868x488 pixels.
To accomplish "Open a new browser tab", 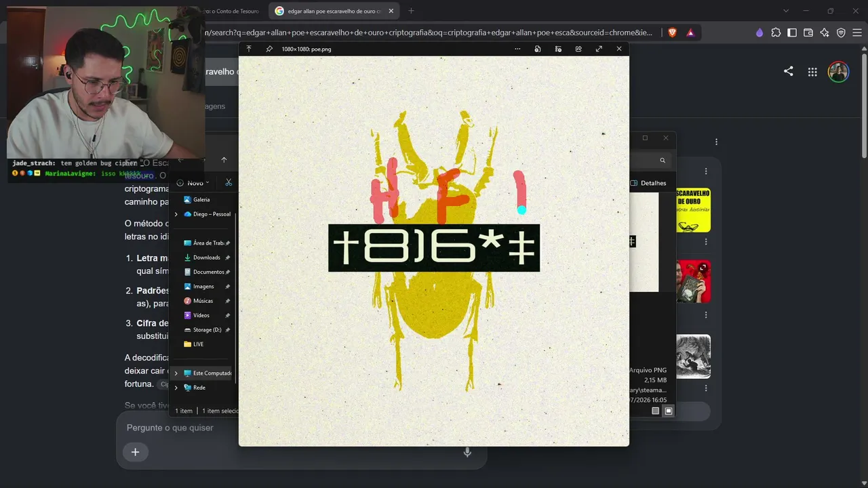I will point(411,11).
